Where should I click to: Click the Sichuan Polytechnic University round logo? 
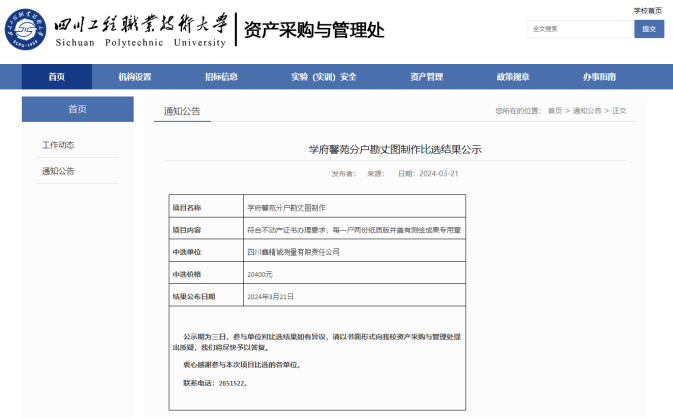25,29
